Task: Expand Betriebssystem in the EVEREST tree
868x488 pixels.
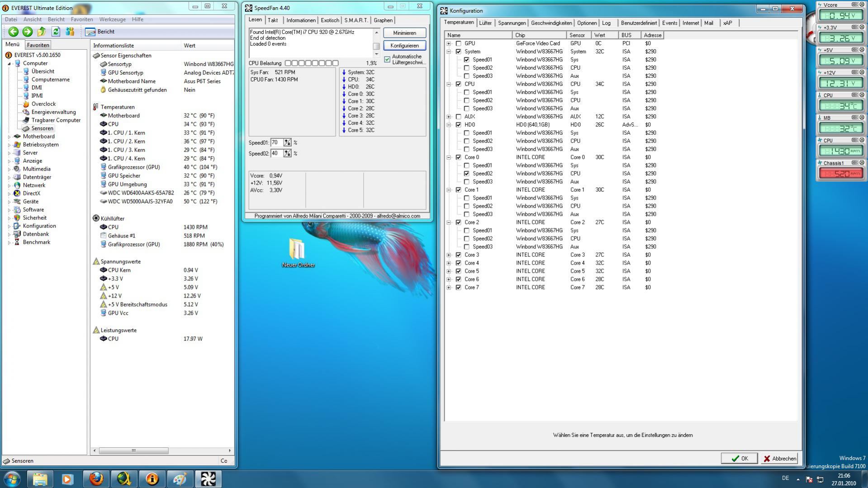Action: (x=9, y=145)
